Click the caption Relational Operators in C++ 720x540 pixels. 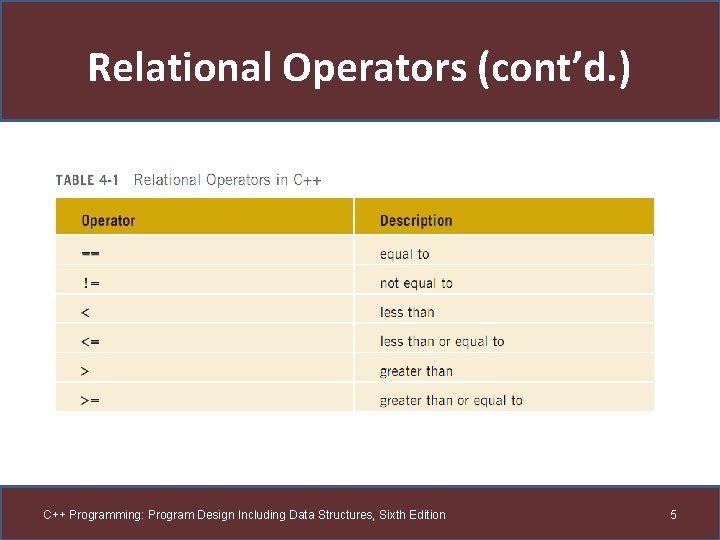227,180
